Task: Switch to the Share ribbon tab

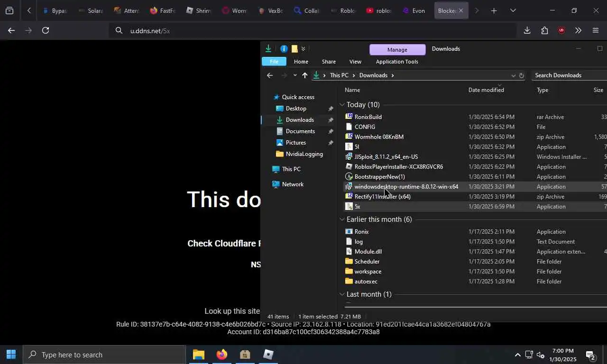Action: coord(329,62)
